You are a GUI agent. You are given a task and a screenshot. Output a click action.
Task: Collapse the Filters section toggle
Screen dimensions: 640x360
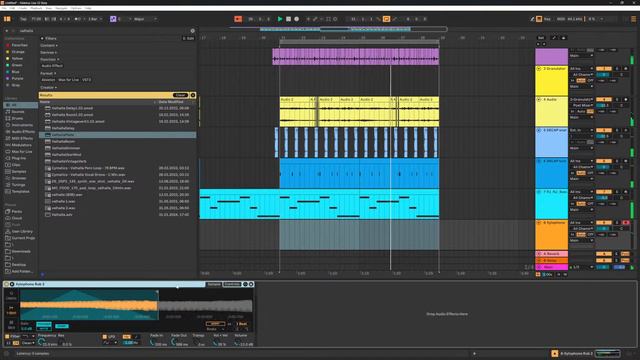point(42,38)
